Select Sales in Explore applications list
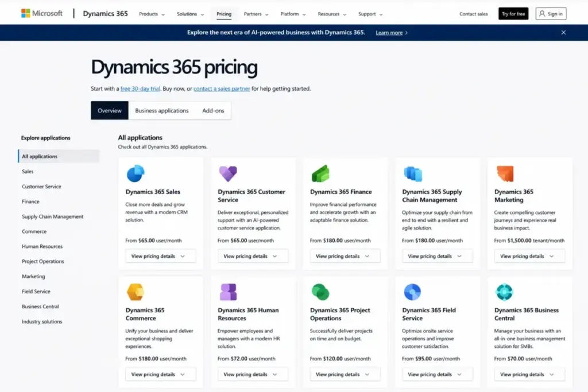Image resolution: width=588 pixels, height=392 pixels. click(x=28, y=171)
